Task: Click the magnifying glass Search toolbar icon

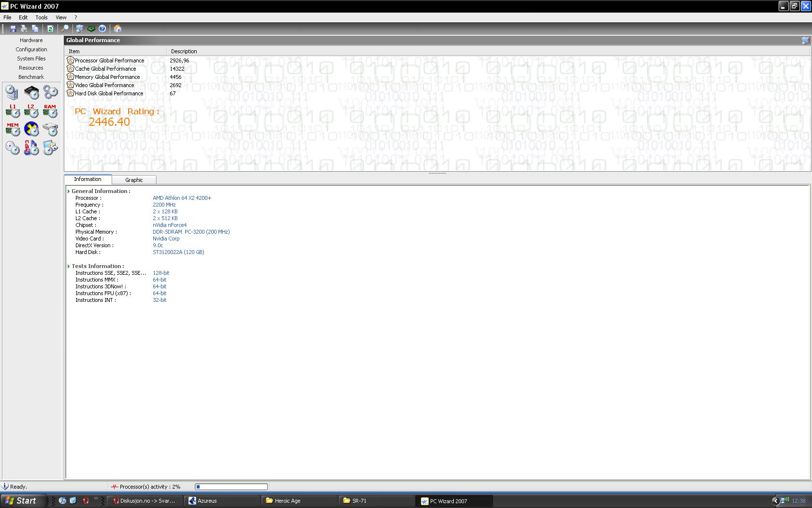Action: click(65, 29)
